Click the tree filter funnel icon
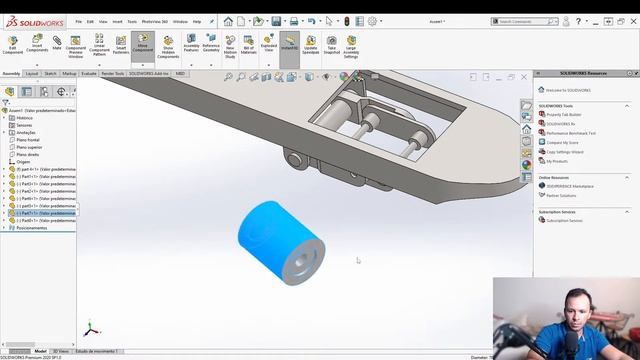The width and height of the screenshot is (640, 360). pos(5,102)
